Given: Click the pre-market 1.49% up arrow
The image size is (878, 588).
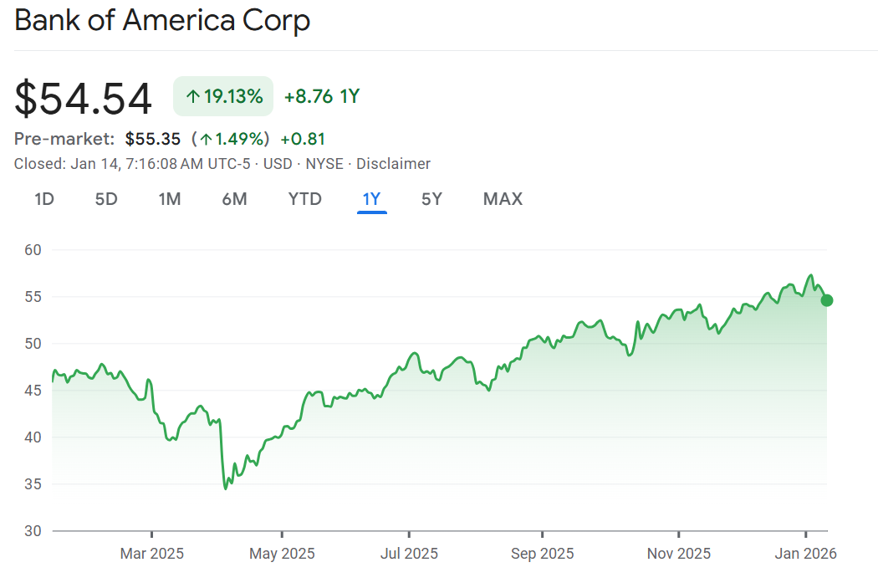Looking at the screenshot, I should point(206,140).
